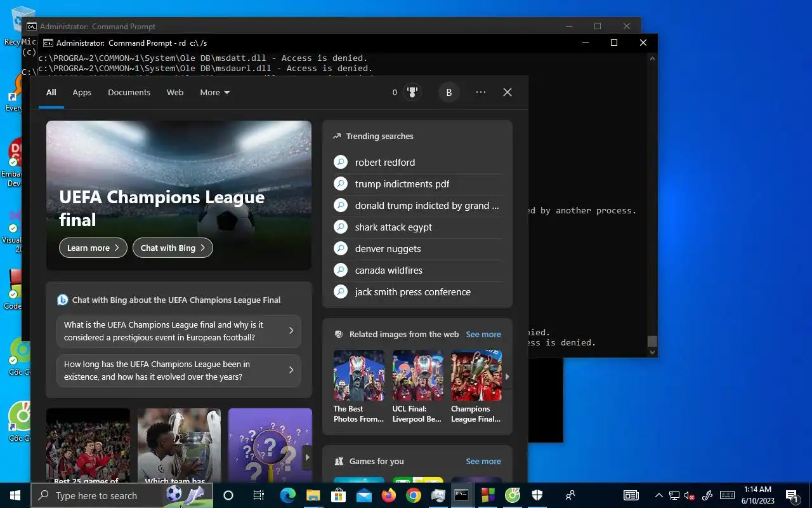Viewport: 812px width, 508px height.
Task: Open notification center icon
Action: [x=792, y=496]
